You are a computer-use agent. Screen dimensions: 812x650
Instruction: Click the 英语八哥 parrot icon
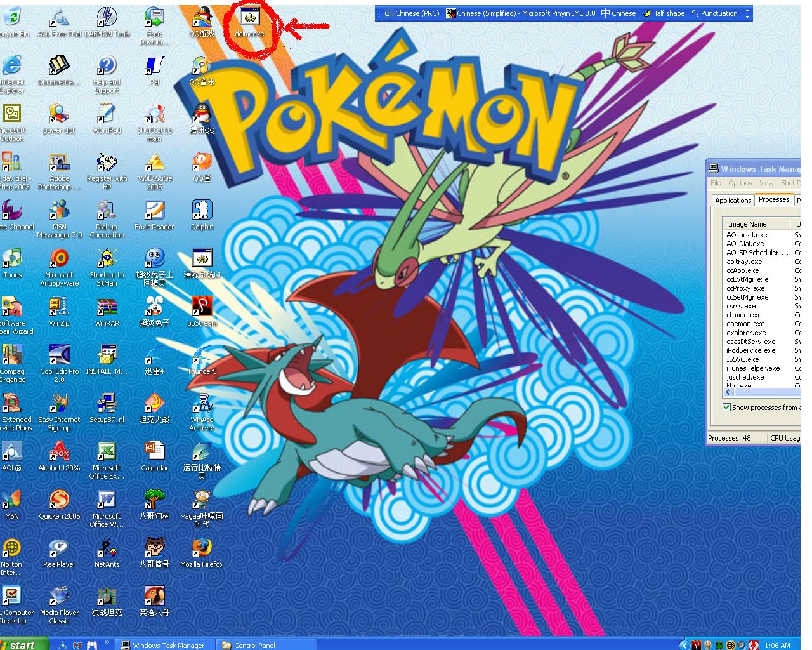pos(154,601)
